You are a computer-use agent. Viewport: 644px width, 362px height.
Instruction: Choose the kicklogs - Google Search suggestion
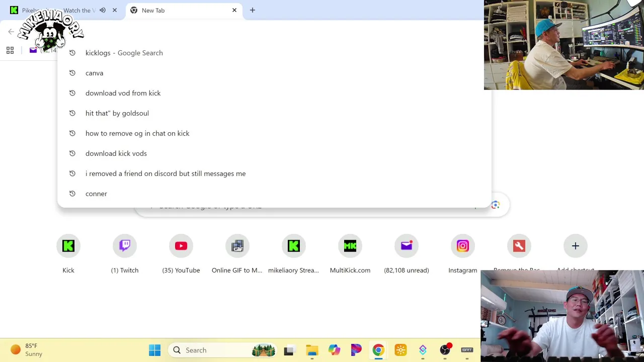(274, 53)
